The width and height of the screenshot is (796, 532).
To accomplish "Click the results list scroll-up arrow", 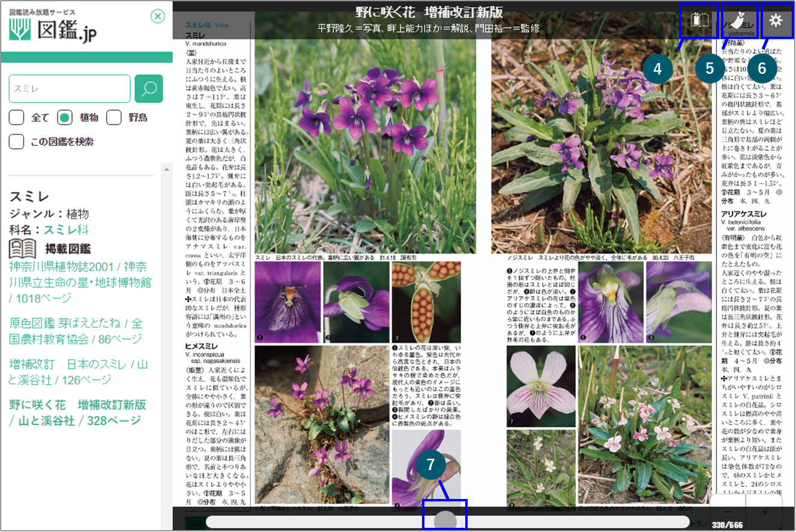I will coord(167,170).
